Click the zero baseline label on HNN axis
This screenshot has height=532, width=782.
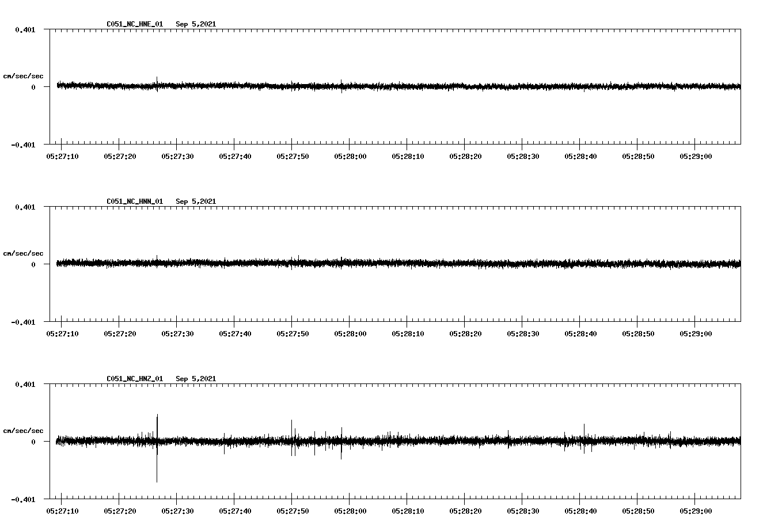point(33,264)
